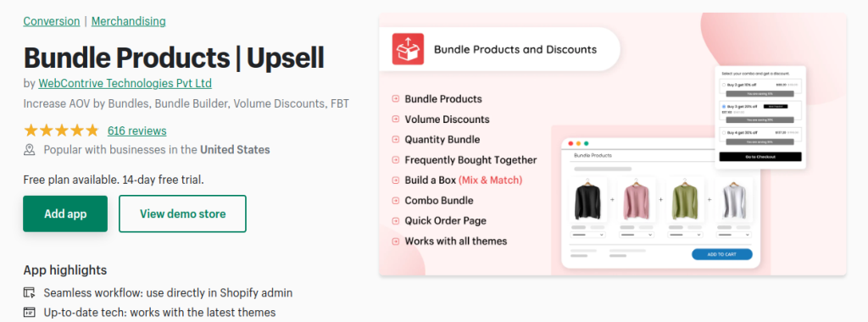Click the Seamless workflow highlight icon

coord(30,292)
